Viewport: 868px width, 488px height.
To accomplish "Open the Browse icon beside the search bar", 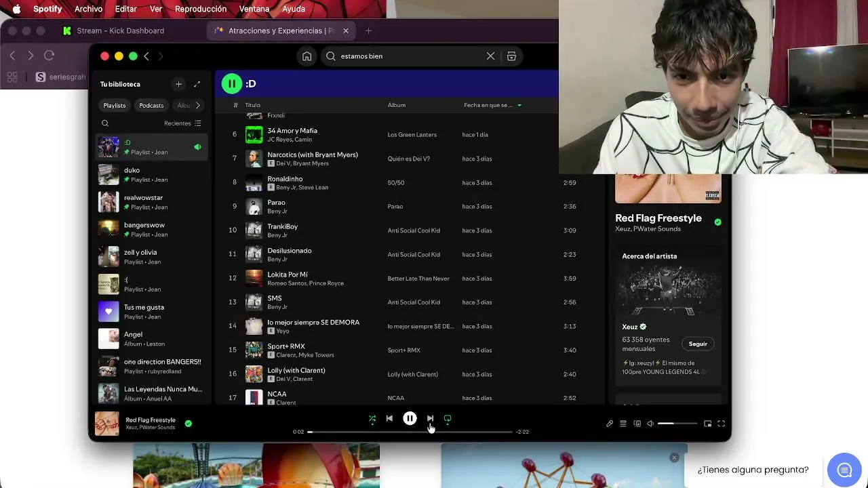I will pyautogui.click(x=511, y=56).
